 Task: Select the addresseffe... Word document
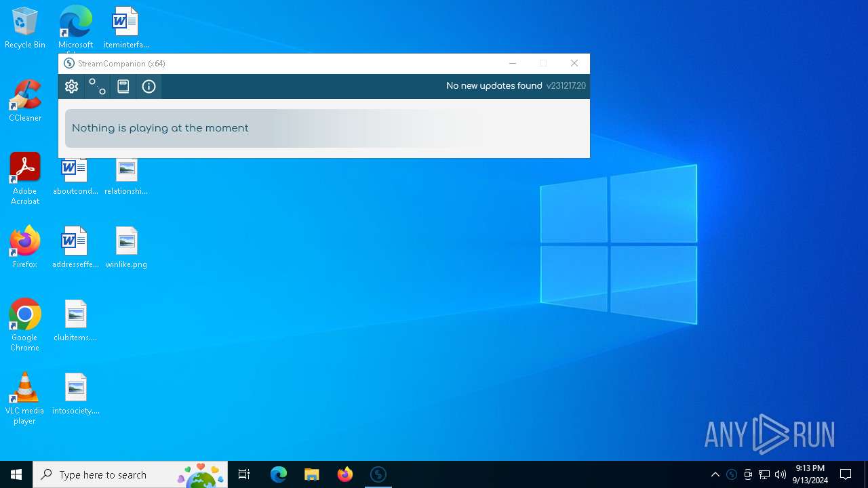75,247
